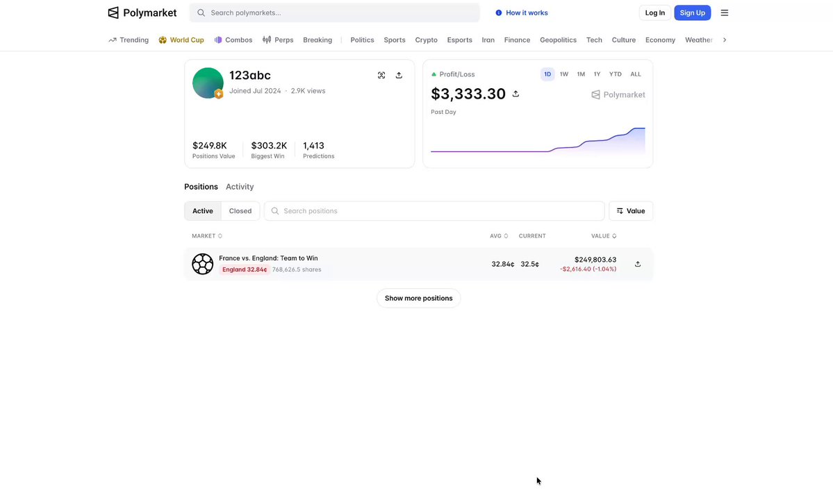
Task: Click the soccer ball market icon
Action: 202,264
